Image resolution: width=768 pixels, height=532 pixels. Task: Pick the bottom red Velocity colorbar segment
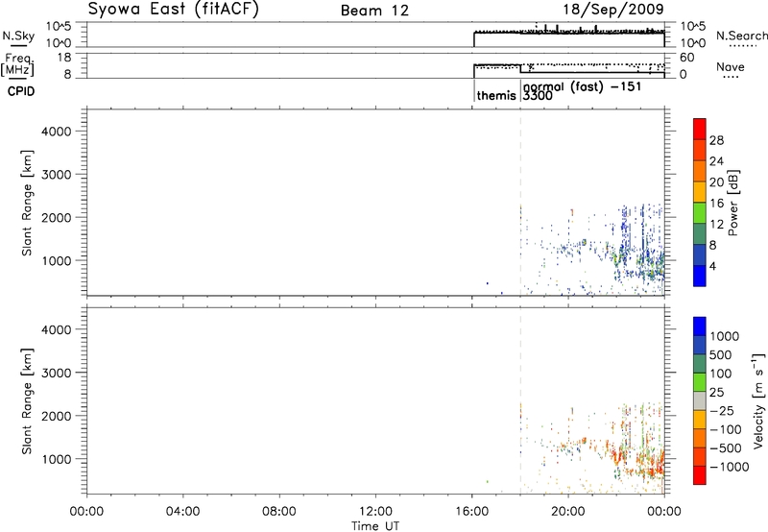pos(700,475)
